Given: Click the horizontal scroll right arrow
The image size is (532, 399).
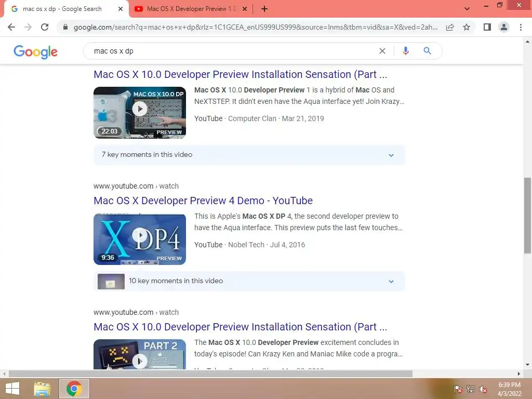Looking at the screenshot, I should [518, 374].
